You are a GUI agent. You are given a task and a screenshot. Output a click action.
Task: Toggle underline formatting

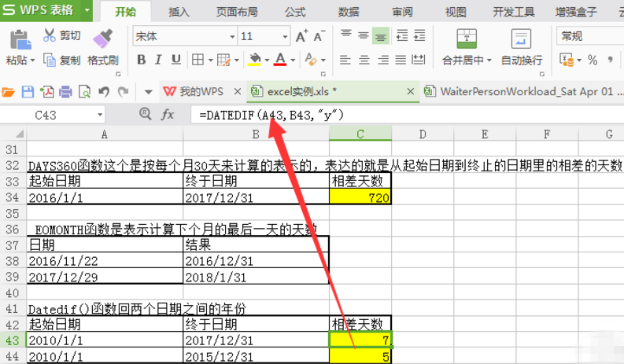[175, 60]
